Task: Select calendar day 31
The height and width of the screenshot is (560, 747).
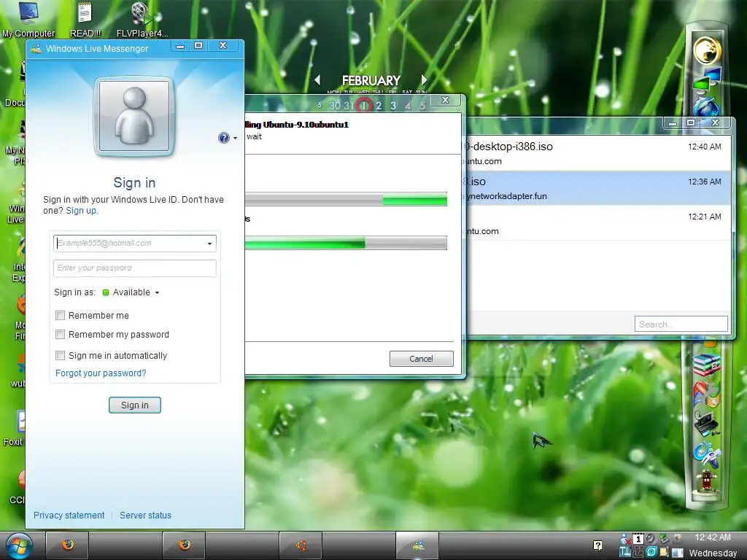Action: click(349, 106)
